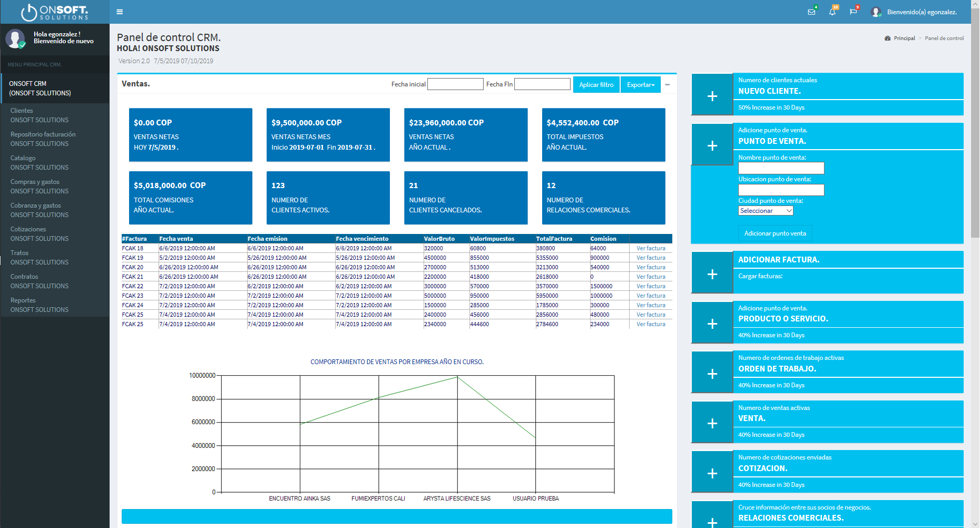This screenshot has width=980, height=528.
Task: Collapse the Ventas panel with minus button
Action: coord(667,84)
